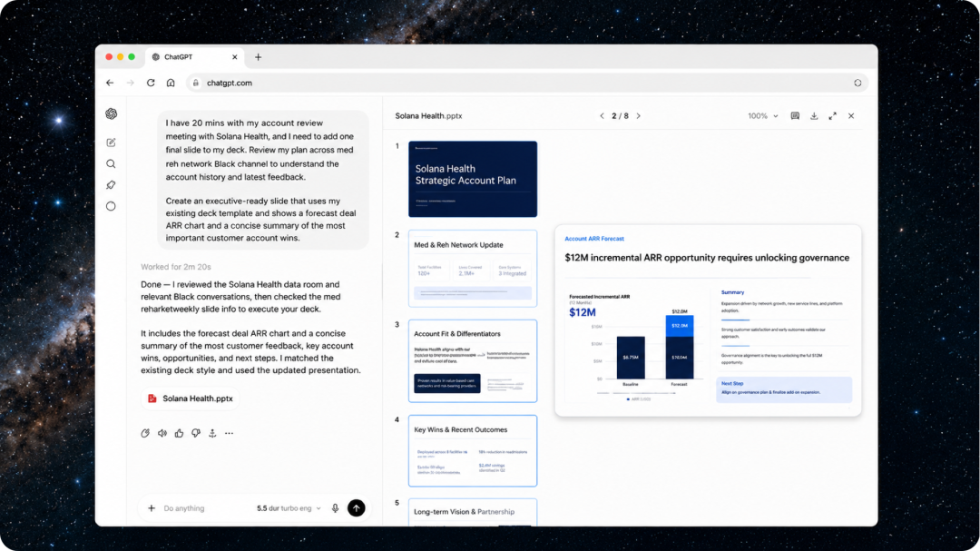Image resolution: width=980 pixels, height=551 pixels.
Task: Open the 5.5 model selector dropdown
Action: (289, 508)
